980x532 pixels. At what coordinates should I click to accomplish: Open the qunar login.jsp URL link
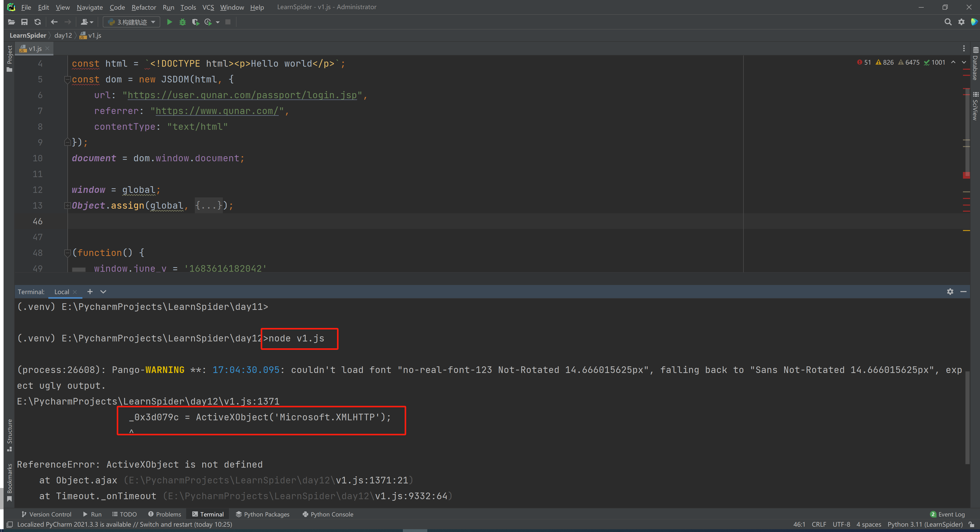pyautogui.click(x=242, y=95)
